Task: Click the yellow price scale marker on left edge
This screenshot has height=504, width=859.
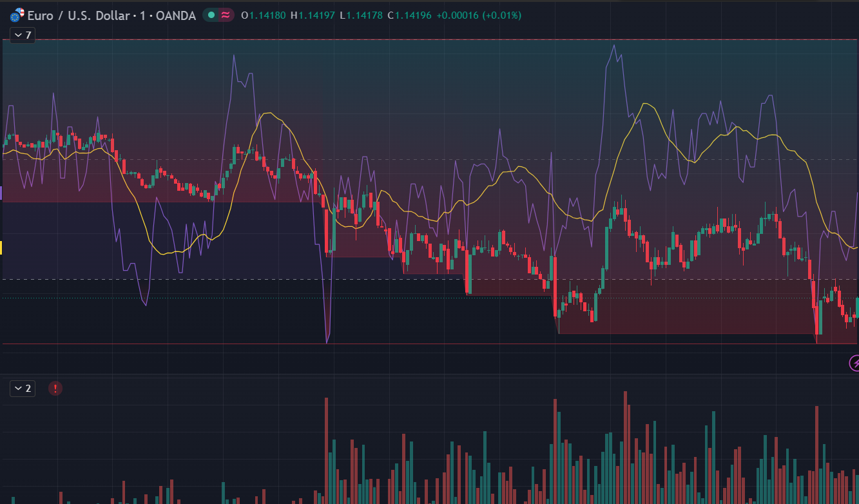Action: coord(2,247)
